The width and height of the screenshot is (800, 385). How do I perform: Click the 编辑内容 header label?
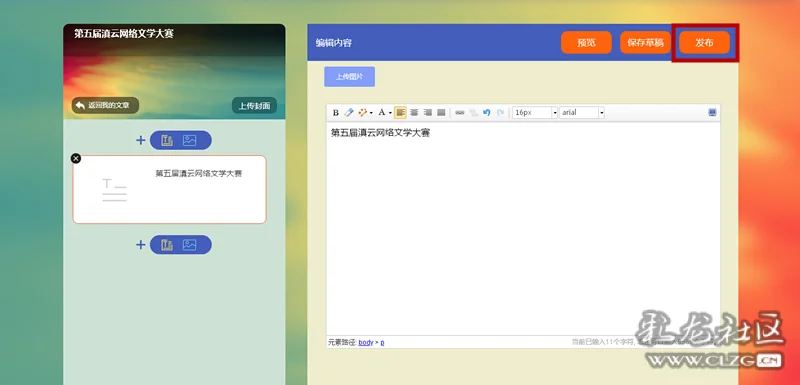[334, 43]
